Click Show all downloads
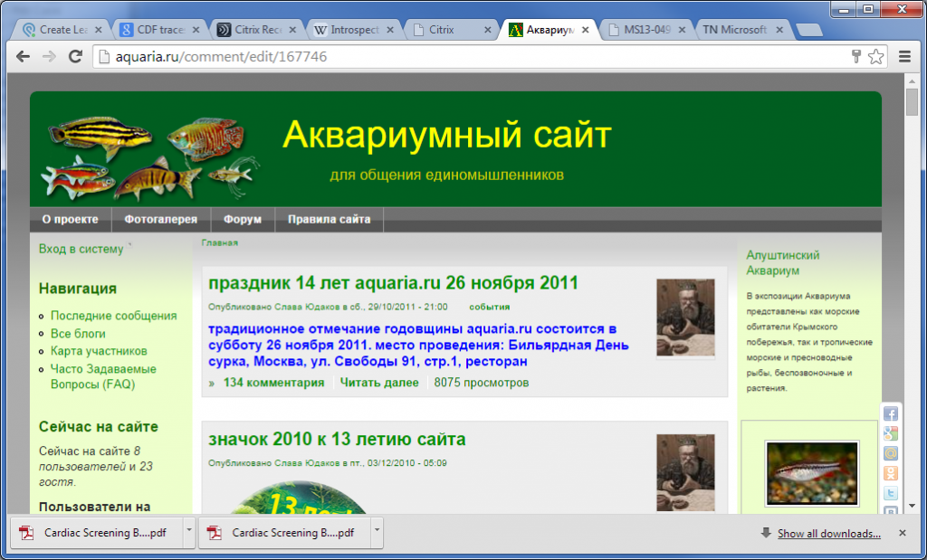The width and height of the screenshot is (927, 560). [x=829, y=534]
